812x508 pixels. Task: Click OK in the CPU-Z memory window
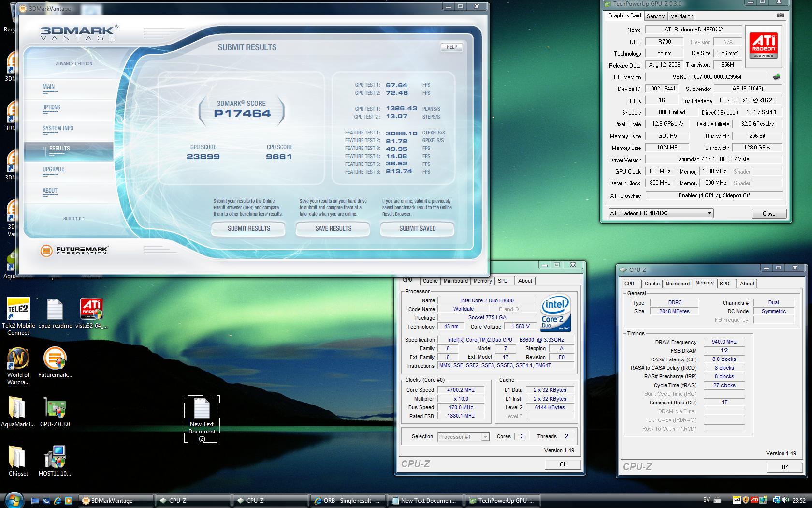pos(784,467)
